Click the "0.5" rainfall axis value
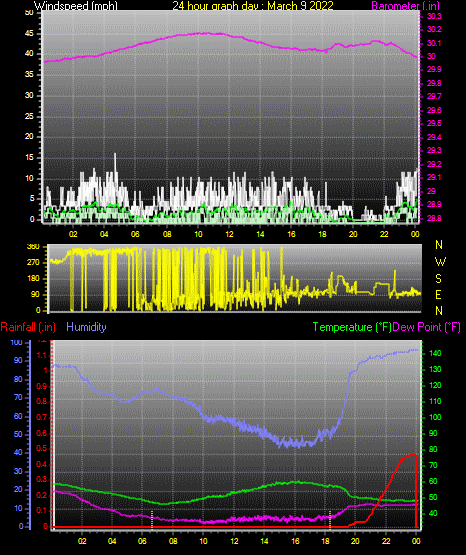Image resolution: width=466 pixels, height=555 pixels. (x=42, y=448)
